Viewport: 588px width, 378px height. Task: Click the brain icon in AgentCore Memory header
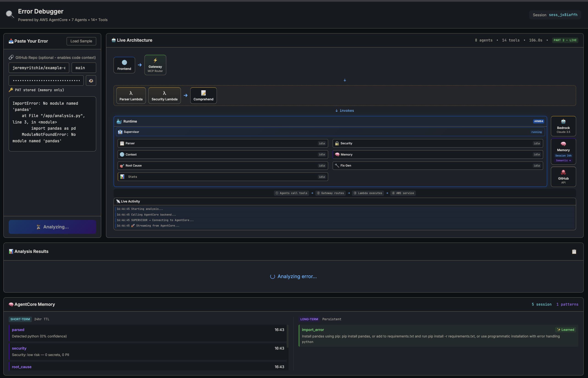(x=11, y=304)
